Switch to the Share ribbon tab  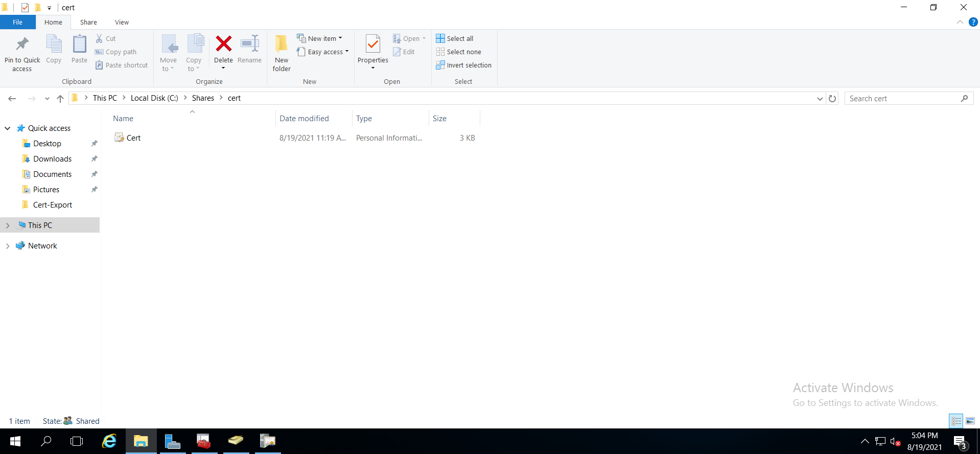coord(88,22)
